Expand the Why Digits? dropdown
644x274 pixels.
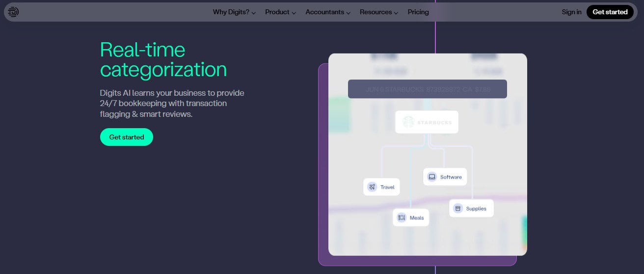234,12
